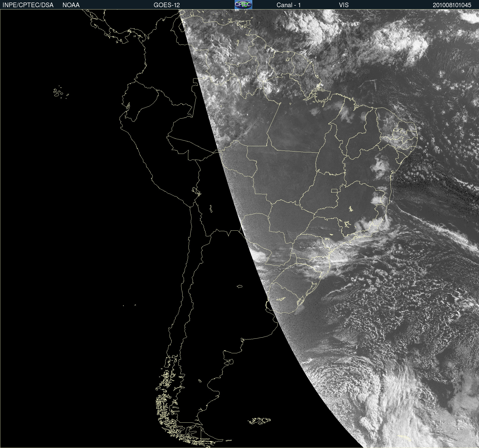This screenshot has width=479, height=448.
Task: Select the GOES-12 satellite label
Action: (x=167, y=5)
